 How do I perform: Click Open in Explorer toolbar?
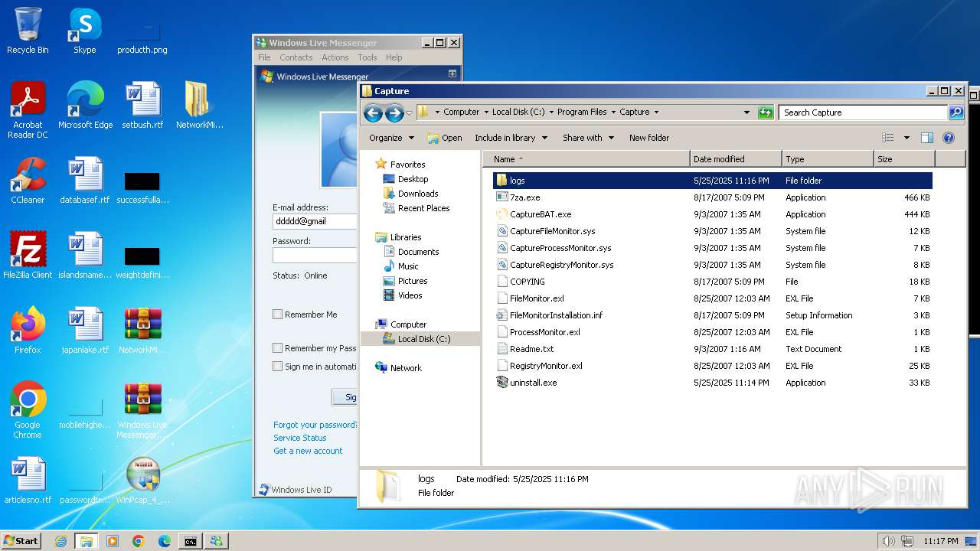[445, 138]
